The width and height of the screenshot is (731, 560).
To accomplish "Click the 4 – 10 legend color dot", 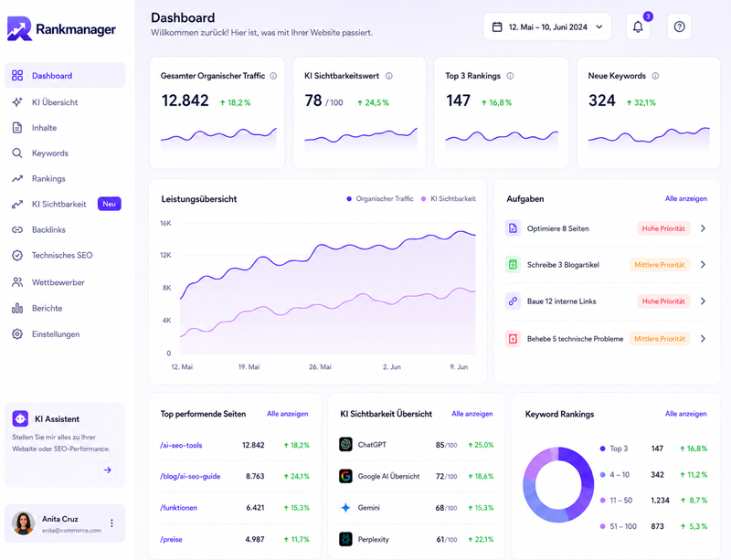I will click(x=602, y=475).
